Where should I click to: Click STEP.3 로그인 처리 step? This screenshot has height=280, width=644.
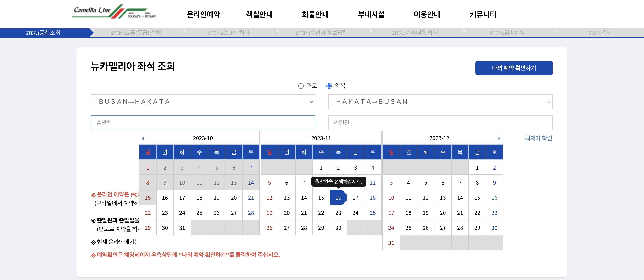click(x=229, y=33)
